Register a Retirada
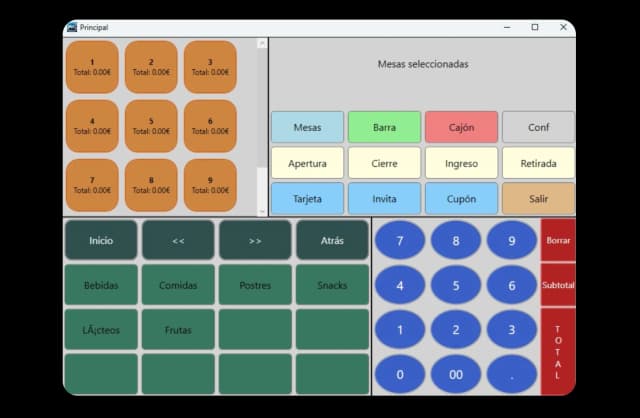Image resolution: width=640 pixels, height=418 pixels. (x=538, y=163)
